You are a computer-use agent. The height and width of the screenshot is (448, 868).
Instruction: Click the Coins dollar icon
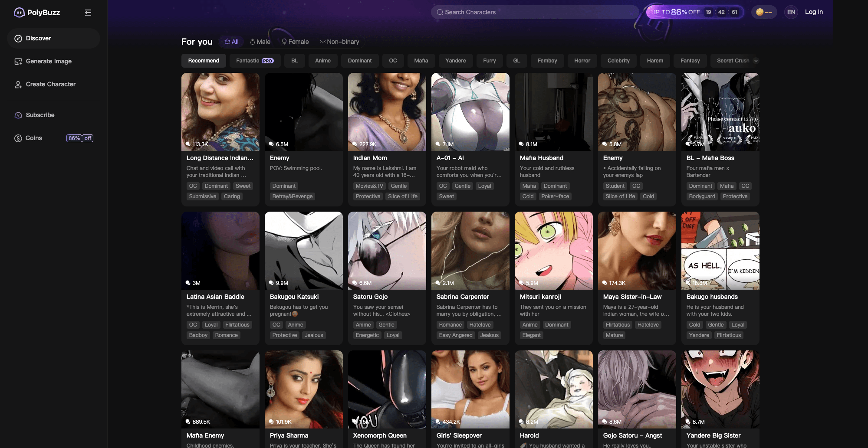(x=18, y=138)
